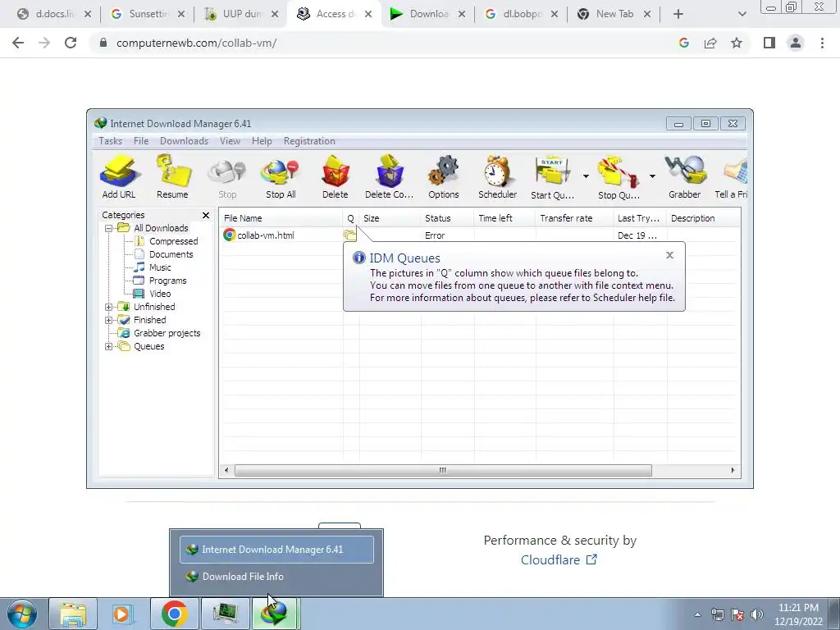Click the Action Center flag tray icon
This screenshot has width=840, height=630.
737,614
